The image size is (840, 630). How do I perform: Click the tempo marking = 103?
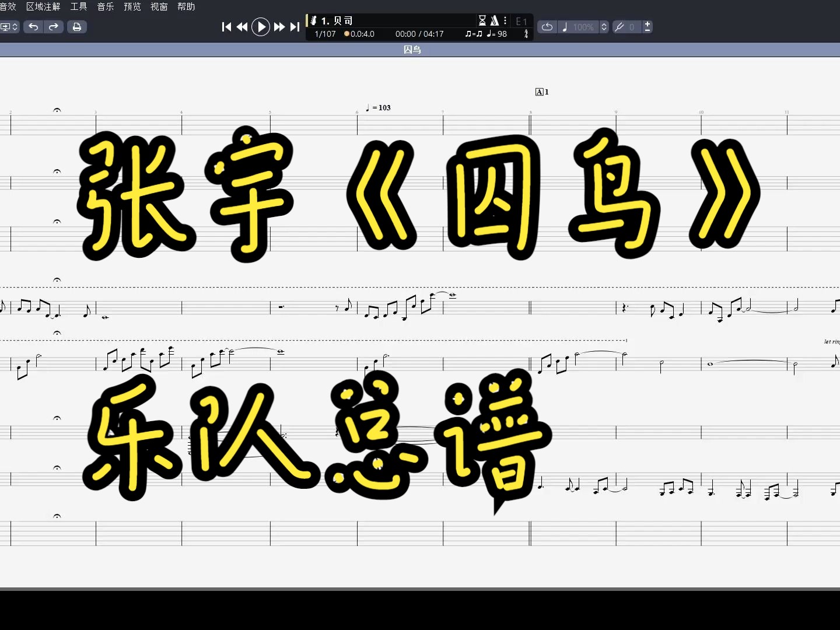pyautogui.click(x=378, y=108)
